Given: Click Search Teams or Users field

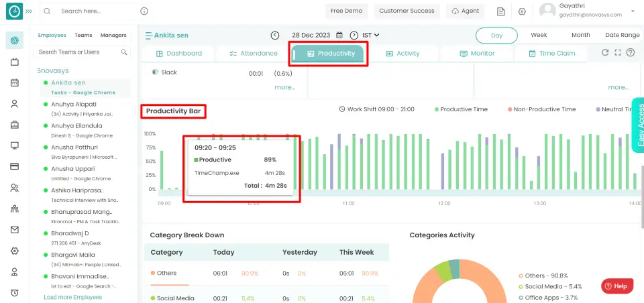Looking at the screenshot, I should 82,52.
